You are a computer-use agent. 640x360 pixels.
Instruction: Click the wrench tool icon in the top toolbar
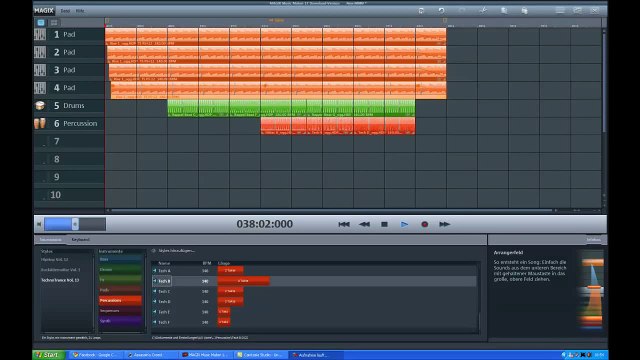483,11
